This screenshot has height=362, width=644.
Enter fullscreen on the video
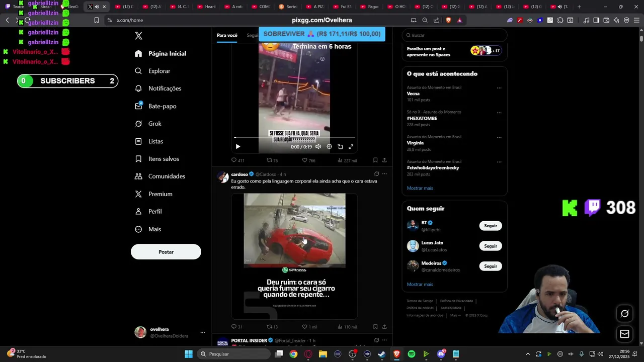pyautogui.click(x=351, y=147)
